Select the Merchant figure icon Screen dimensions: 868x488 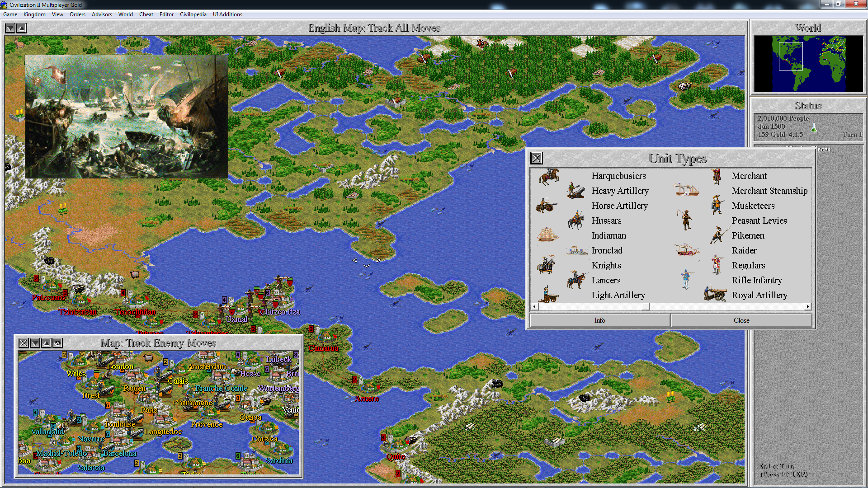[x=717, y=176]
